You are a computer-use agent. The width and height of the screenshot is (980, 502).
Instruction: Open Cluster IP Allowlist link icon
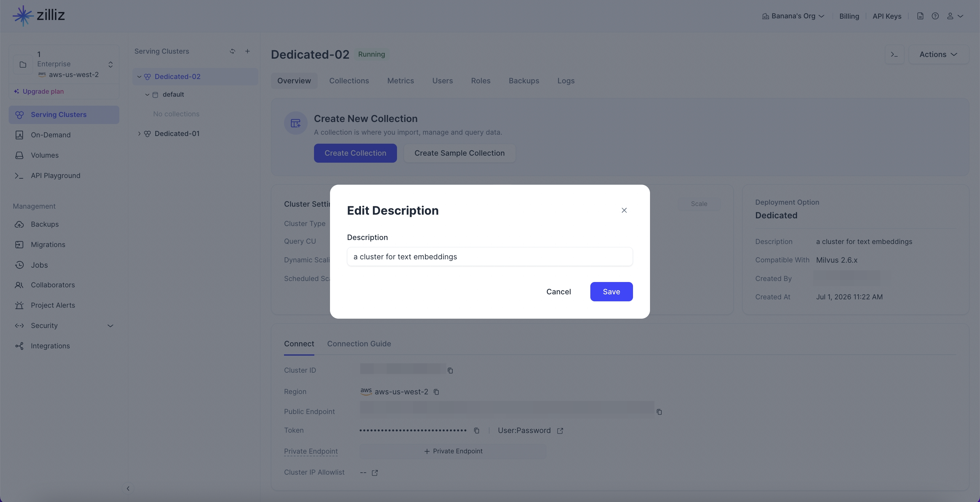375,473
